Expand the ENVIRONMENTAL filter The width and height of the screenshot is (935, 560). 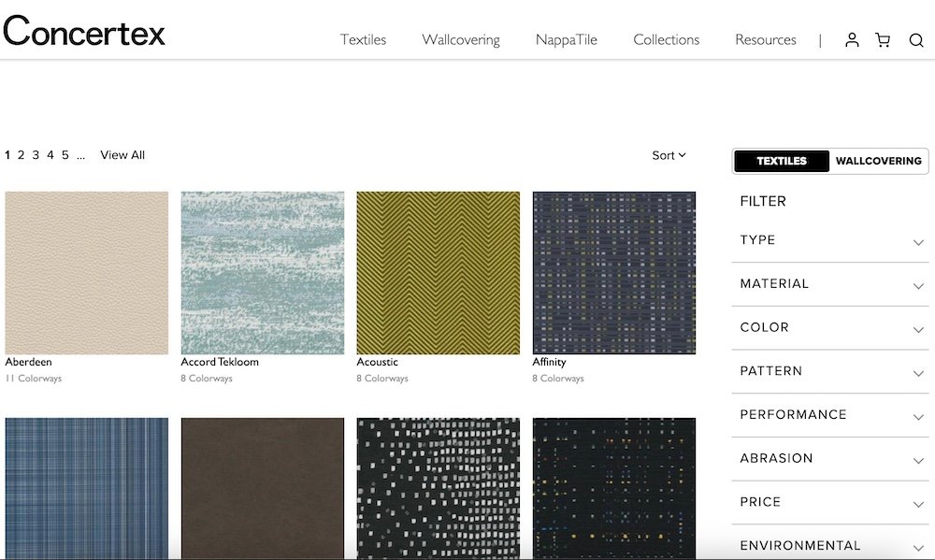[830, 545]
